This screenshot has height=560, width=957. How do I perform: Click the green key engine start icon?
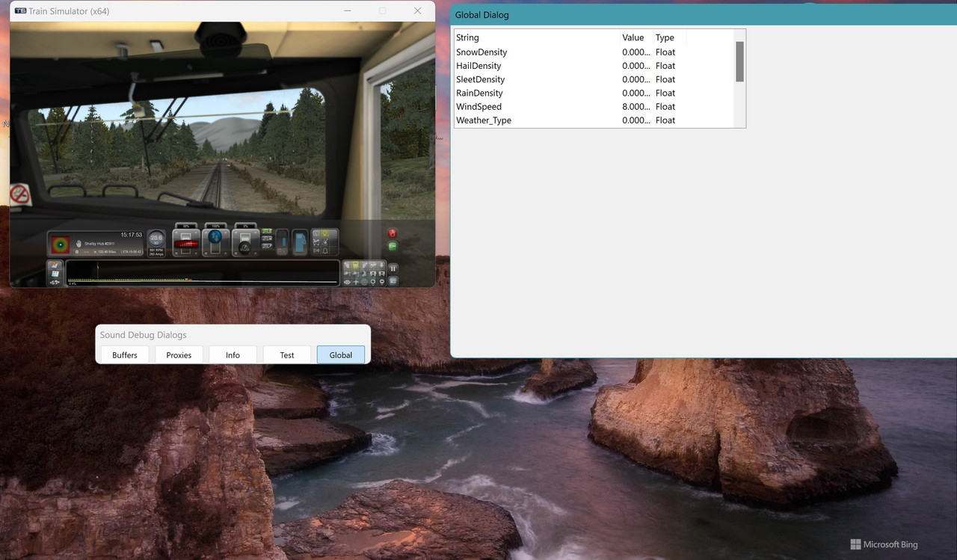tap(392, 246)
